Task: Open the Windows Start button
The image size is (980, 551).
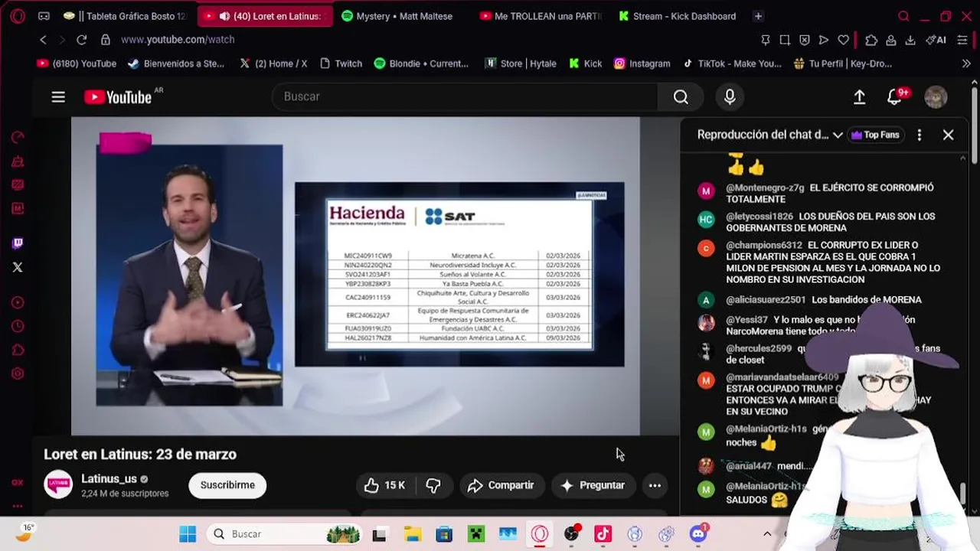Action: click(x=188, y=534)
